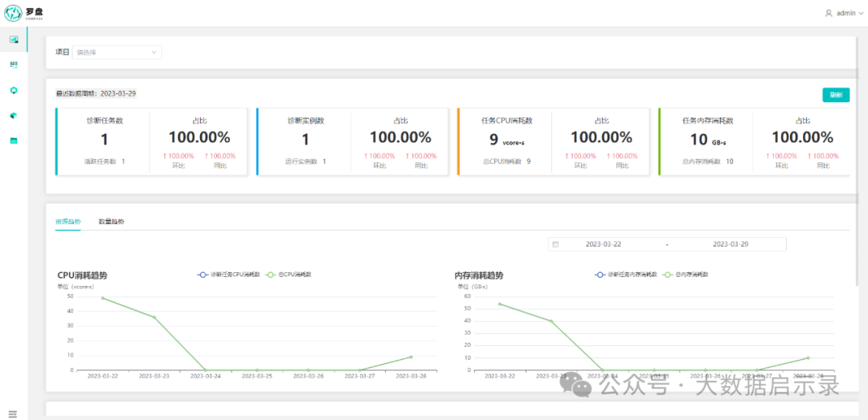Open the dashboard monitor icon in sidebar
This screenshot has height=420, width=868.
14,39
